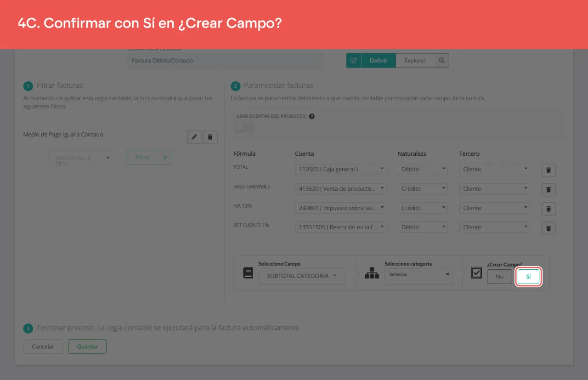The width and height of the screenshot is (588, 380).
Task: Open the SUBTOTAL CATEGORIA field dropdown
Action: click(302, 276)
